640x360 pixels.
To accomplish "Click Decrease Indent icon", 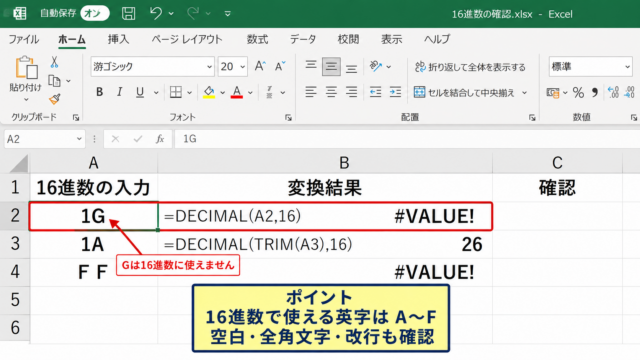I will coord(375,92).
